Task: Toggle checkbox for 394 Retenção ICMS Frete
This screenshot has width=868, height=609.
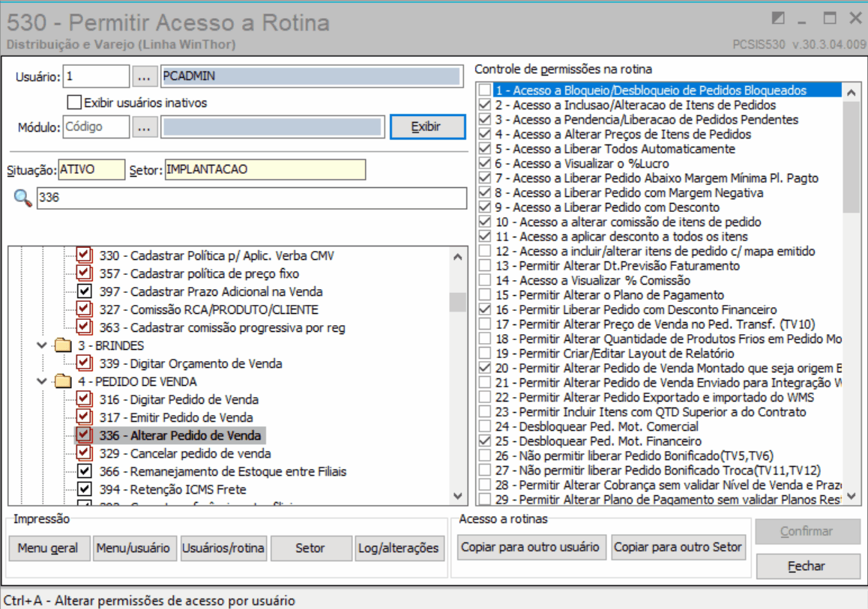Action: tap(84, 490)
